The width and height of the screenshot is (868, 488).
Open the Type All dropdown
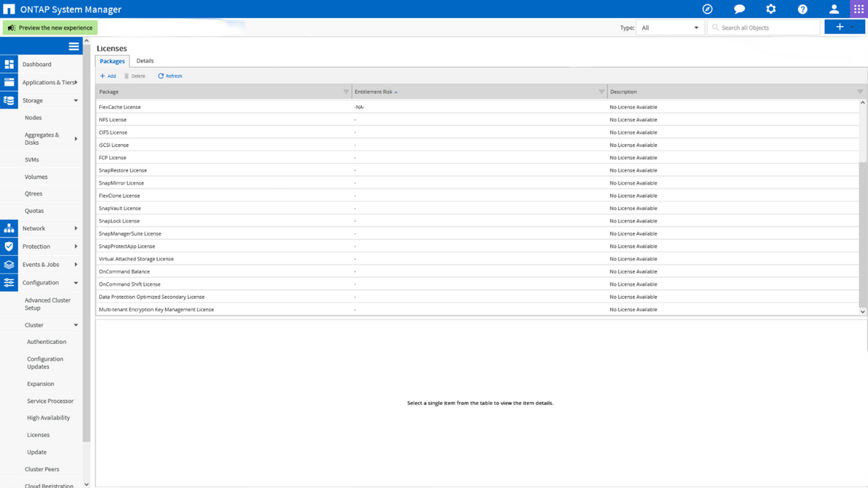[x=669, y=28]
